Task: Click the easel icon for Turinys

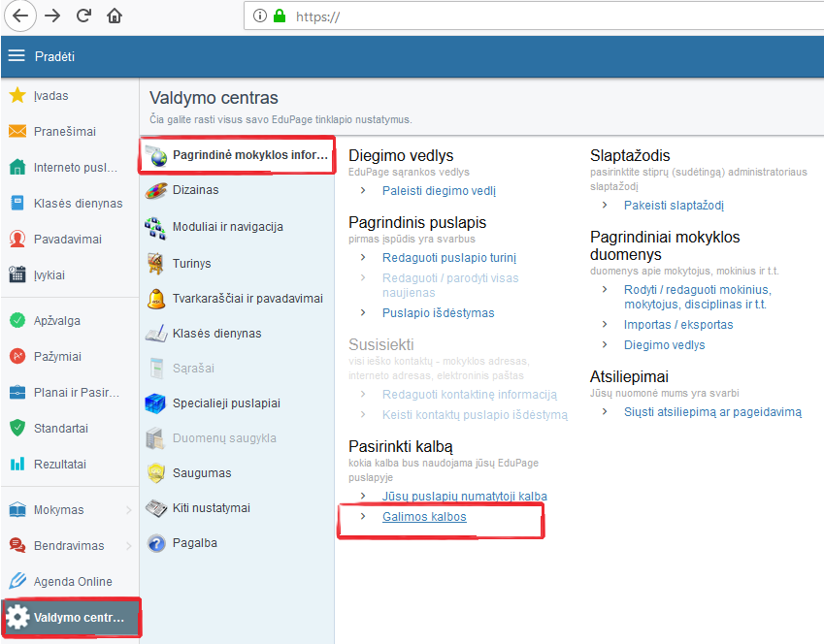Action: click(155, 264)
